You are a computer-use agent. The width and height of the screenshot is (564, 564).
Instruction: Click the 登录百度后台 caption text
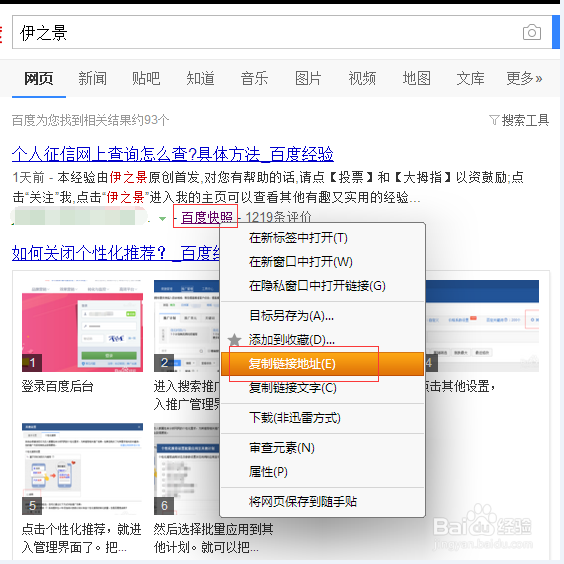tap(58, 386)
